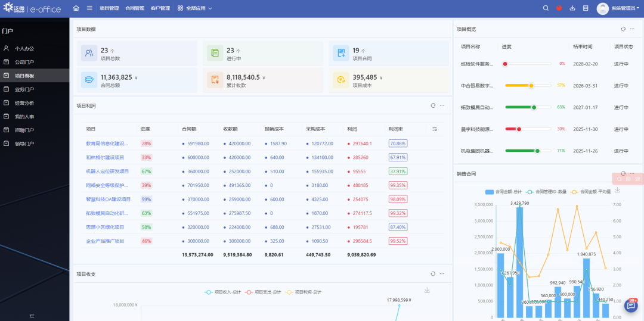Screen dimensions: 644x321
Task: Toggle 合同金额-平均值 legend series
Action: 591,192
